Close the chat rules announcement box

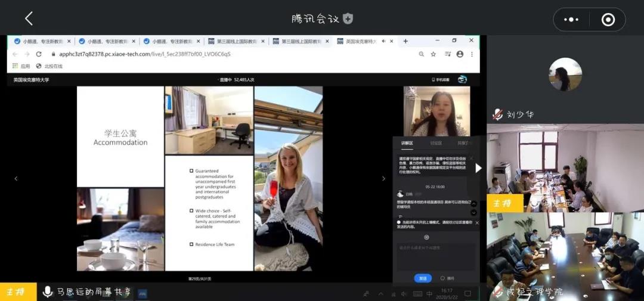(x=471, y=159)
